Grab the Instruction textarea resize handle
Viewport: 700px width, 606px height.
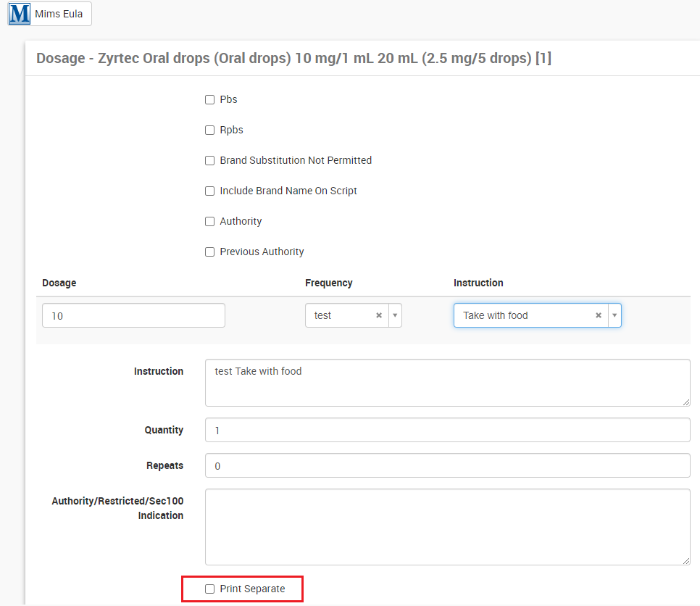tap(687, 402)
